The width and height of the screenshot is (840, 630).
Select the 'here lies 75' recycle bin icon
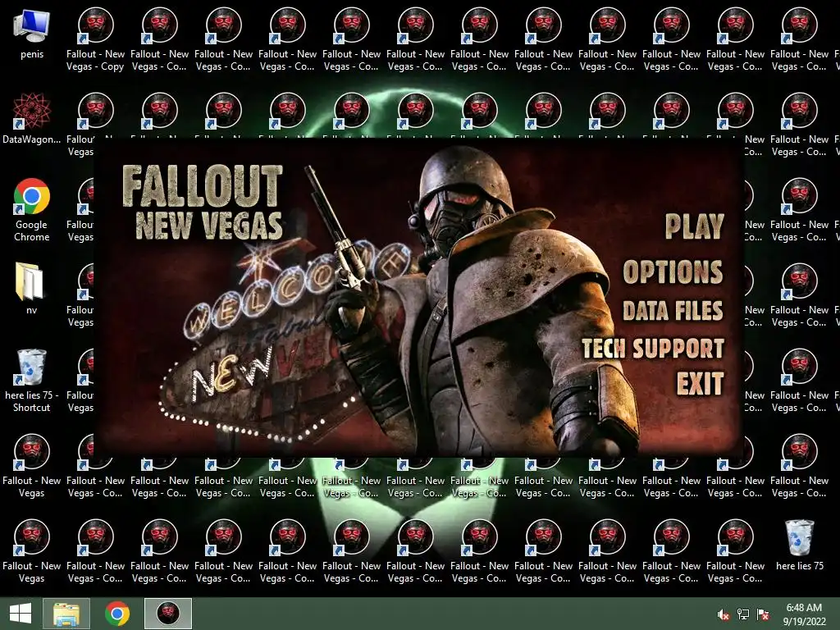tap(799, 546)
